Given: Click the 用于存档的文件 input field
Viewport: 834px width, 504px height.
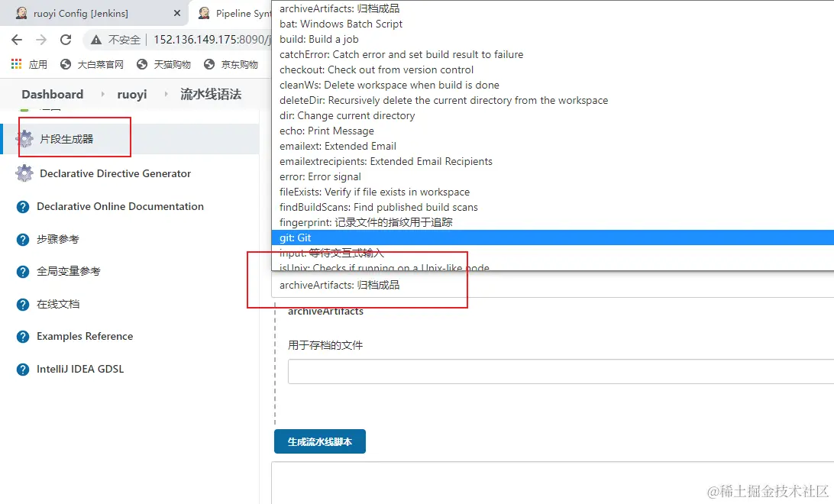Looking at the screenshot, I should point(561,372).
